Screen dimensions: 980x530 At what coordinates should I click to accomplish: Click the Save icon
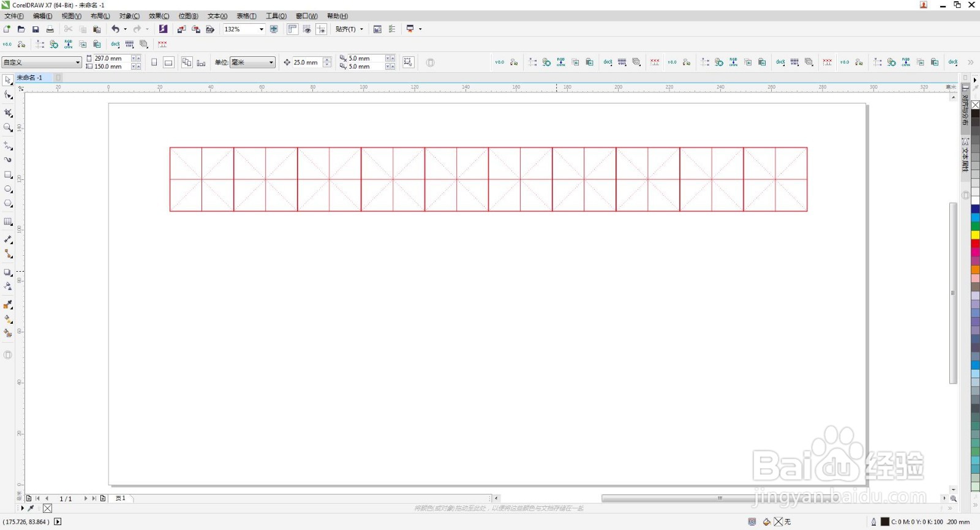(x=36, y=29)
